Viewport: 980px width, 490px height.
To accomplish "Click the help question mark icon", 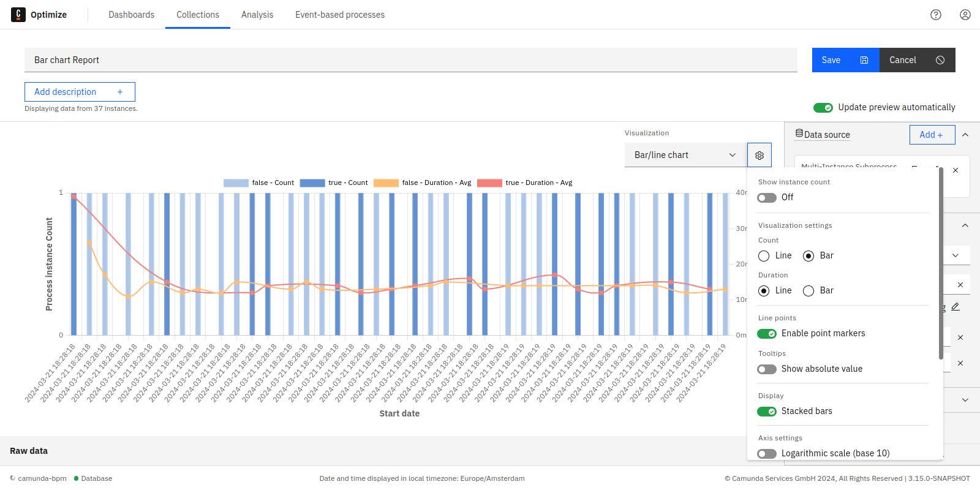I will tap(936, 15).
